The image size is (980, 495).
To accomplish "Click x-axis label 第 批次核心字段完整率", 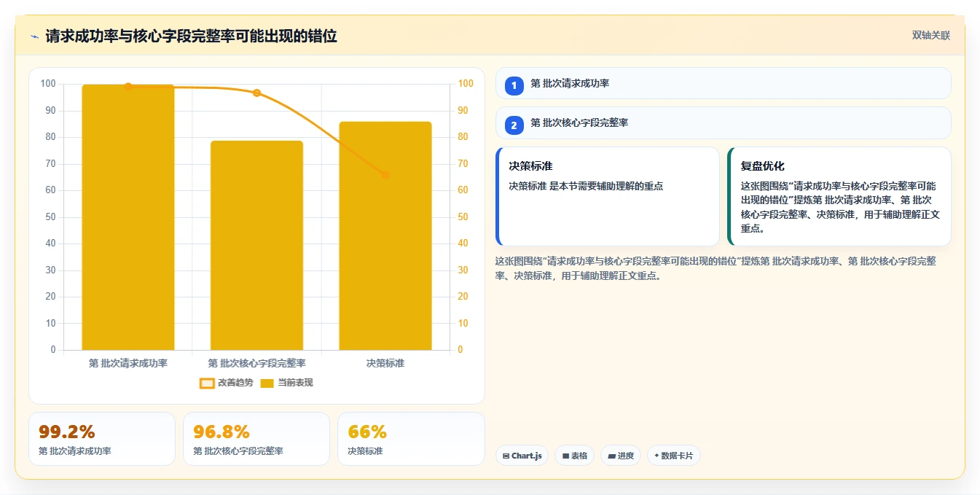I will click(x=256, y=363).
